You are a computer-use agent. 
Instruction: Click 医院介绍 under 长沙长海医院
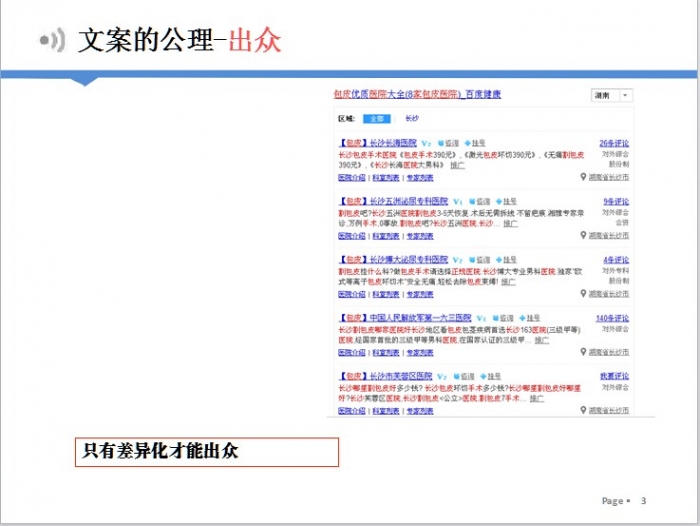click(x=352, y=178)
